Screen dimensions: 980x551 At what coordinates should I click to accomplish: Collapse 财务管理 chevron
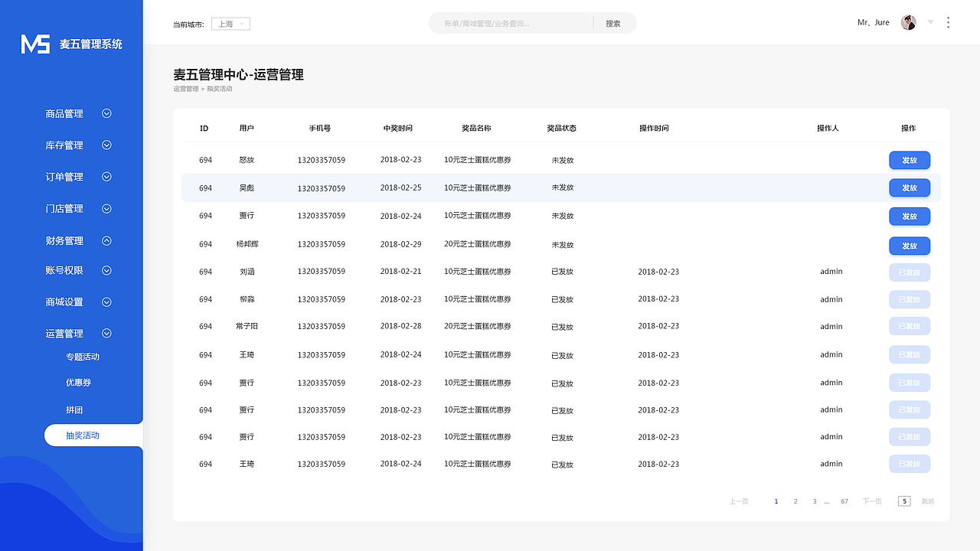tap(107, 240)
